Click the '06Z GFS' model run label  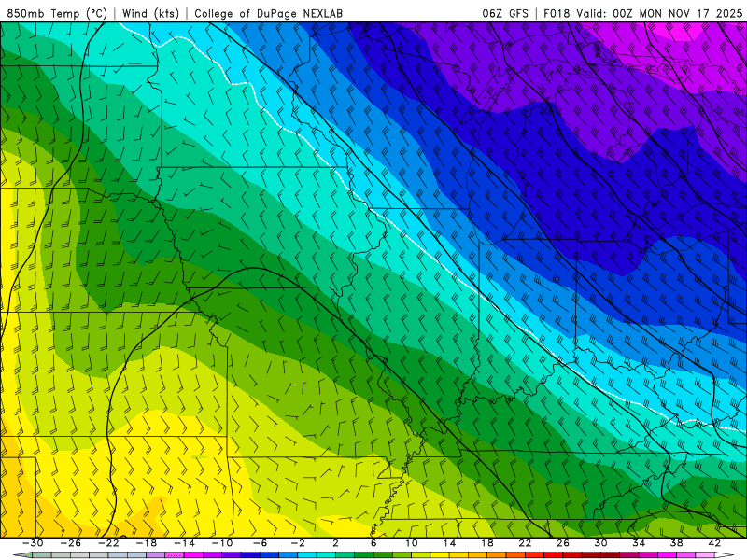pyautogui.click(x=505, y=13)
